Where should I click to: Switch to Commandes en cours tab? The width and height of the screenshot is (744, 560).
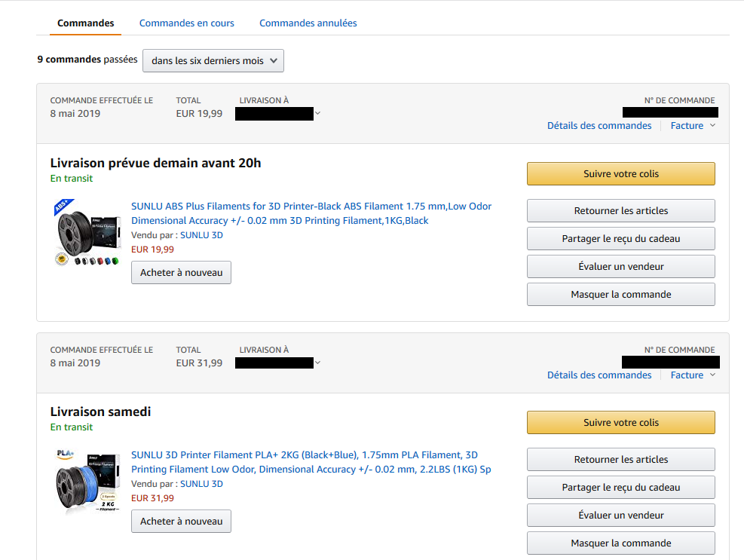click(187, 23)
